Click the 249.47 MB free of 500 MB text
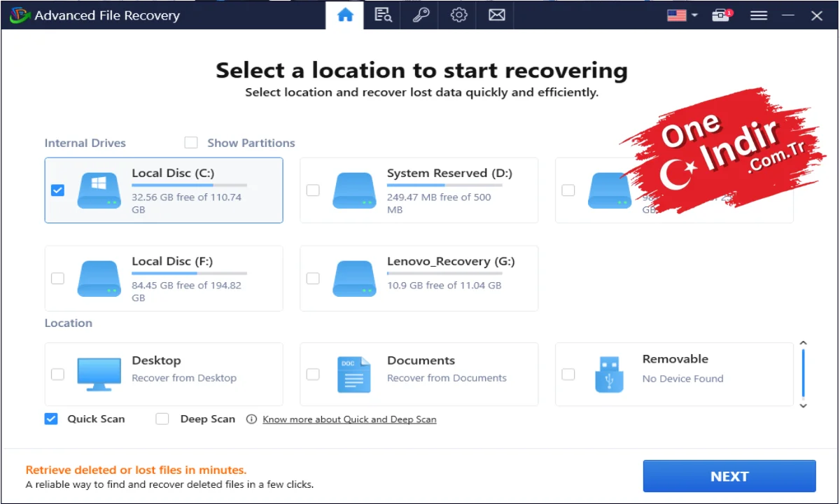This screenshot has height=504, width=840. (439, 203)
